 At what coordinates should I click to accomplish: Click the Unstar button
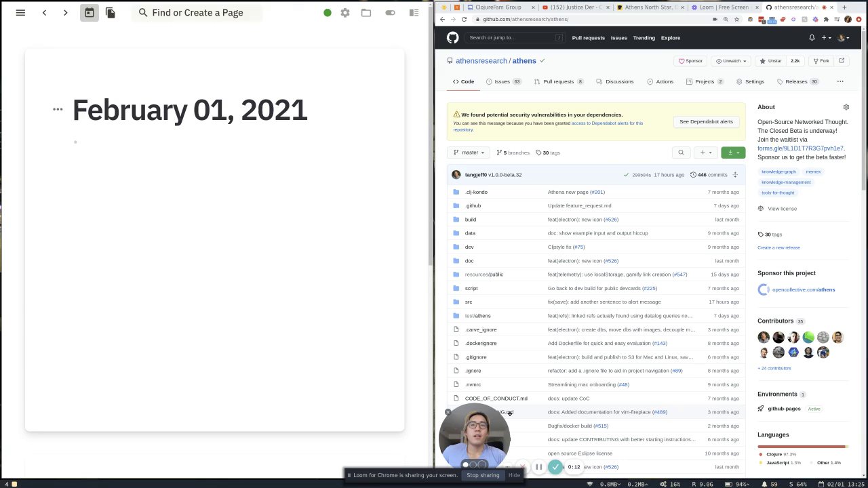(772, 61)
